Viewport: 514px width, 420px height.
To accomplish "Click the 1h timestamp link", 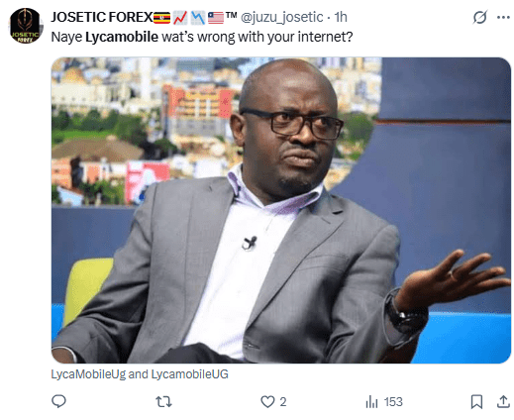I will [x=341, y=17].
